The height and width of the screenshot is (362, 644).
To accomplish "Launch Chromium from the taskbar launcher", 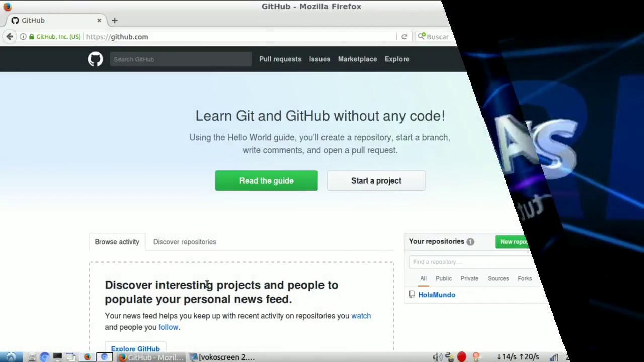I will point(44,357).
